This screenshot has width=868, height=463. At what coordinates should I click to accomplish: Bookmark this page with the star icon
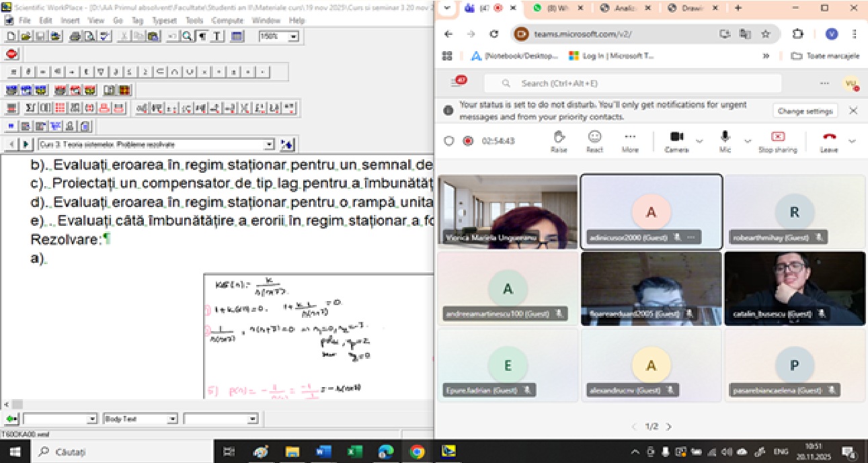[765, 34]
